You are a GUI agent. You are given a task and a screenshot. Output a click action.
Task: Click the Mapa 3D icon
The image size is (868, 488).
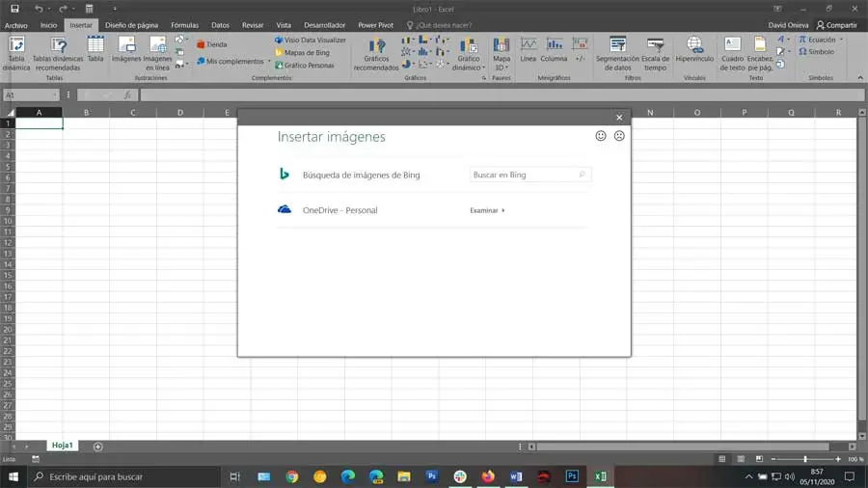(501, 53)
